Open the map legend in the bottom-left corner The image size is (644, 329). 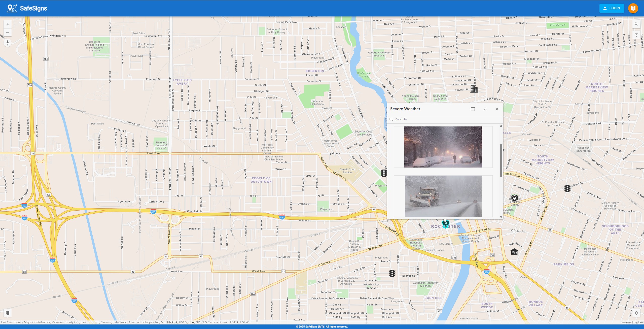[x=8, y=313]
